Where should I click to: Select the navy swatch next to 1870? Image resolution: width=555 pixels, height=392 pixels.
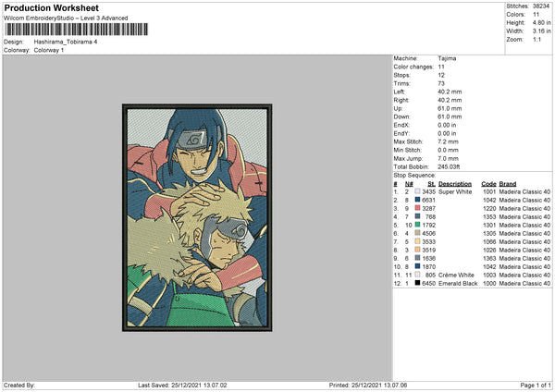point(417,266)
